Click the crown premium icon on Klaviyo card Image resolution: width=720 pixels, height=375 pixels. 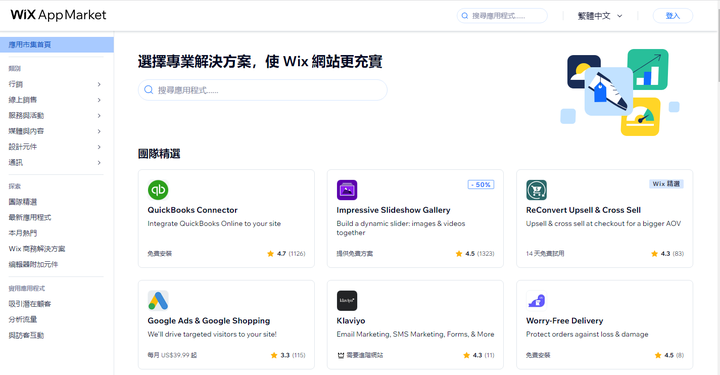tap(340, 355)
